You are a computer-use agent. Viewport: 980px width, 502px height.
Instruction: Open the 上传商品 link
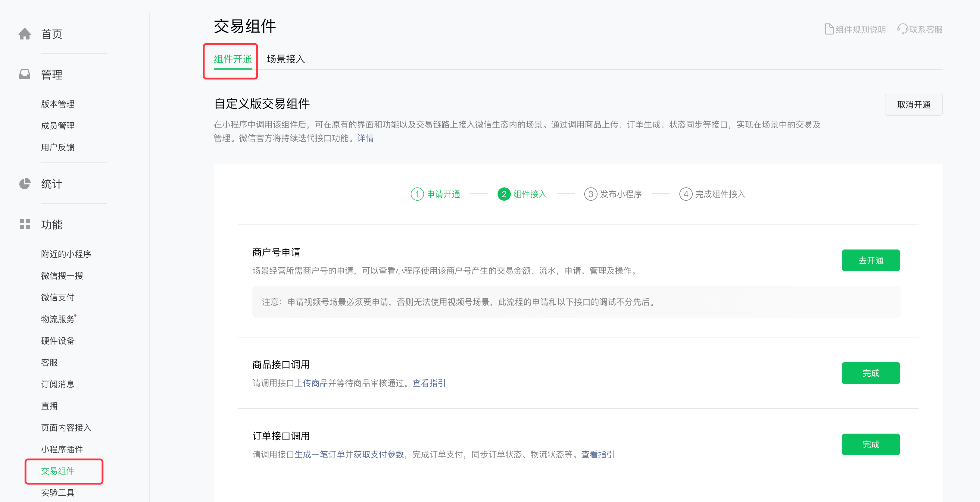tap(311, 383)
